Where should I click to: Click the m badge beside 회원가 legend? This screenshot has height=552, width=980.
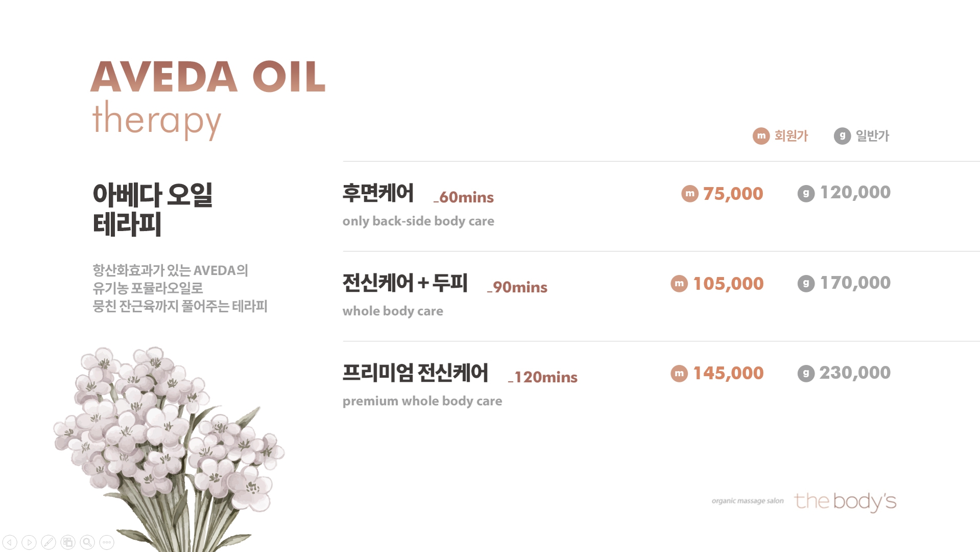point(761,136)
